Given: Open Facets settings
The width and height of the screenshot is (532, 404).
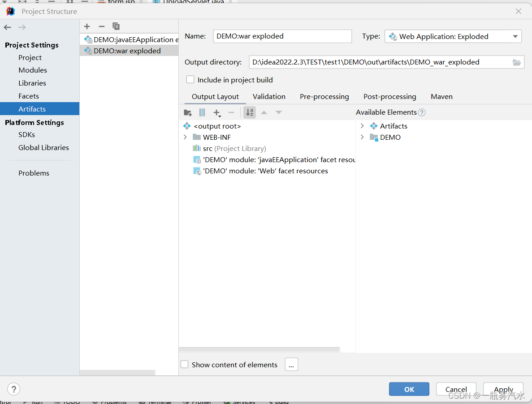Looking at the screenshot, I should click(x=29, y=96).
